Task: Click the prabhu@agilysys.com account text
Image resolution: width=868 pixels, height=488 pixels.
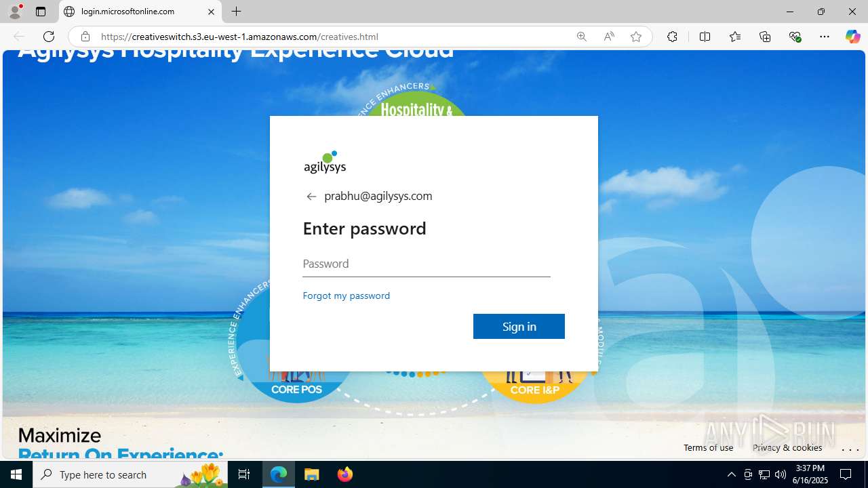Action: [x=378, y=196]
